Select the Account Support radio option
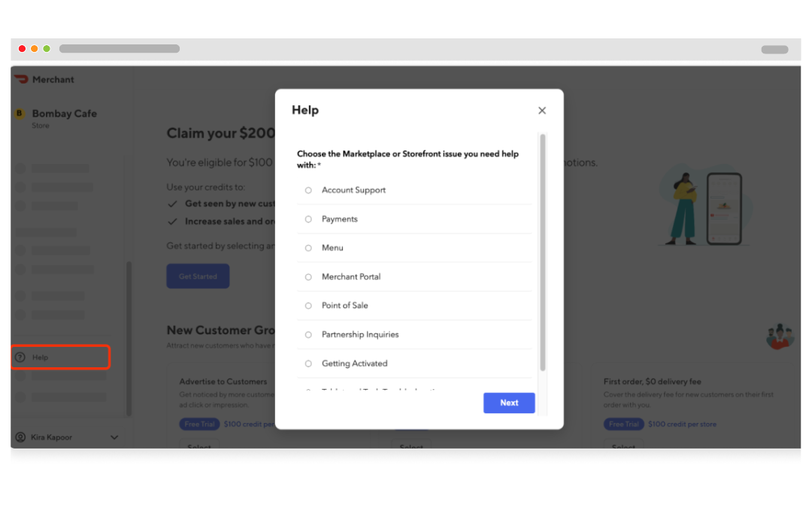Image resolution: width=812 pixels, height=508 pixels. (308, 190)
